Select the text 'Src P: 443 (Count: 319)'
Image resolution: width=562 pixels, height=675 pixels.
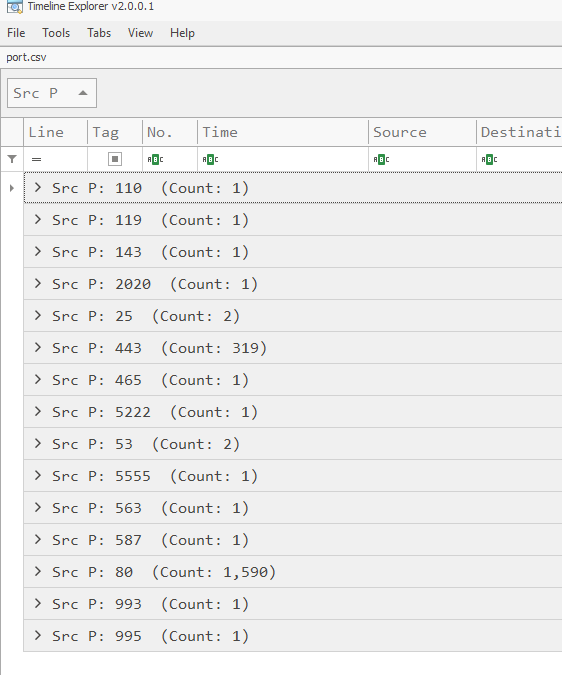coord(160,348)
